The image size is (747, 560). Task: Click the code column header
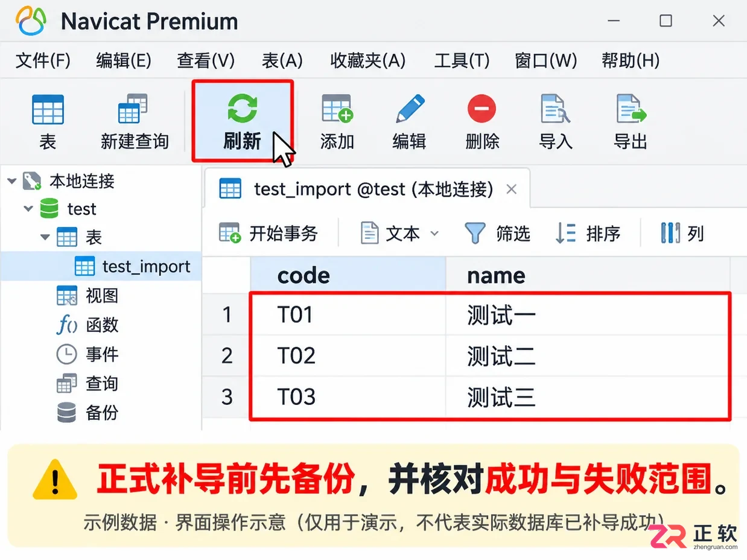[348, 275]
